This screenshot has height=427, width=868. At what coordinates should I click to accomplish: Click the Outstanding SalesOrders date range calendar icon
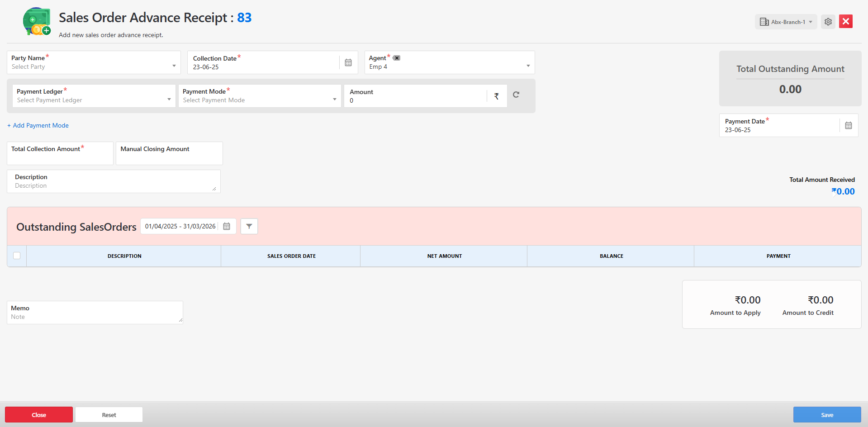coord(227,226)
